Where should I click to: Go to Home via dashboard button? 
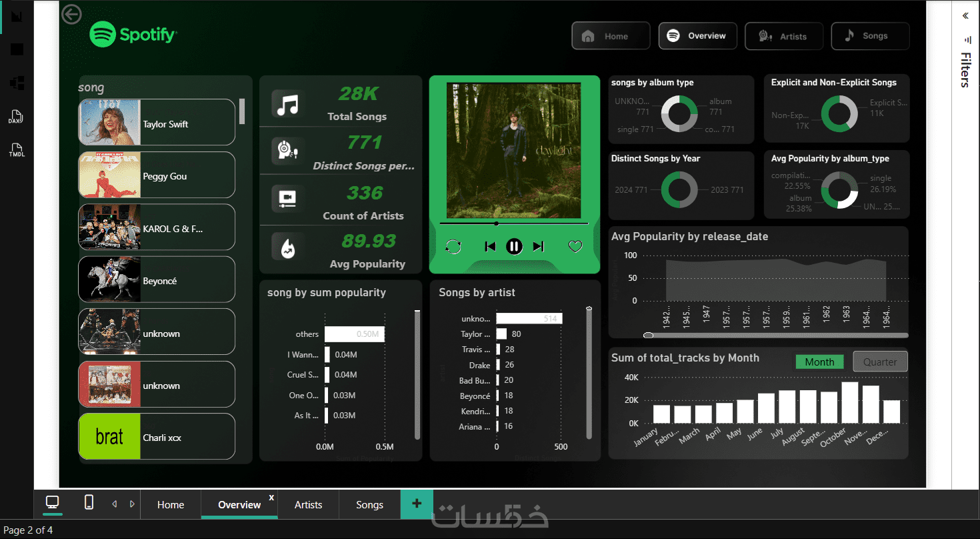611,36
